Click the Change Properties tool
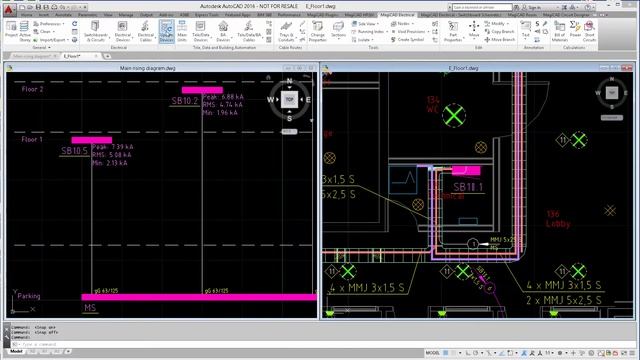 coord(318,31)
